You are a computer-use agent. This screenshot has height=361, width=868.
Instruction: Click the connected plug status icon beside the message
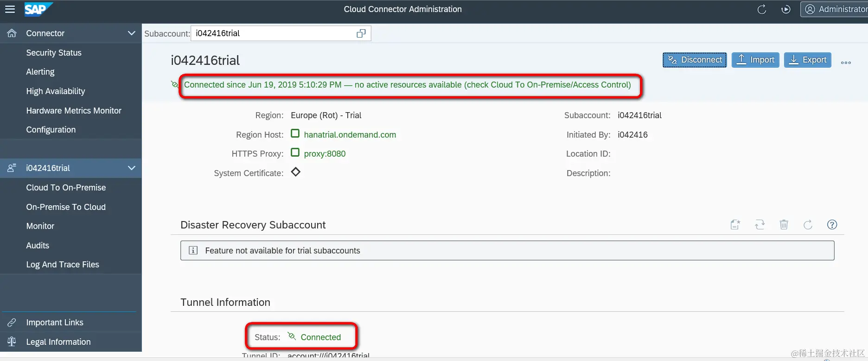(174, 84)
